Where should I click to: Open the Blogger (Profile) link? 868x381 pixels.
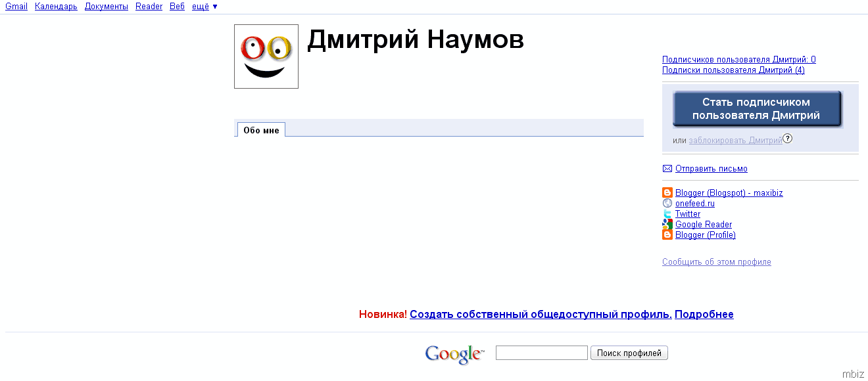tap(706, 235)
